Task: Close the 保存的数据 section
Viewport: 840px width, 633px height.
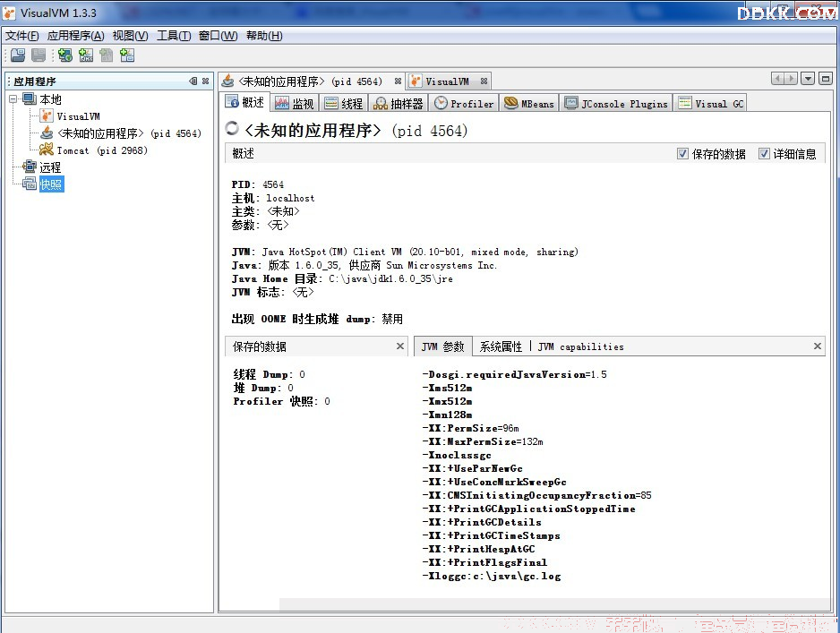Action: [x=400, y=346]
